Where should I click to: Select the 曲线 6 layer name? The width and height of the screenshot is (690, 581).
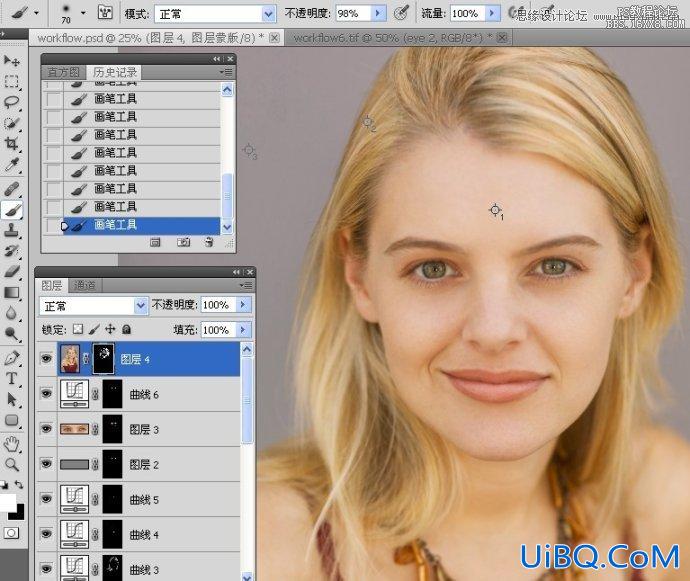pyautogui.click(x=144, y=394)
